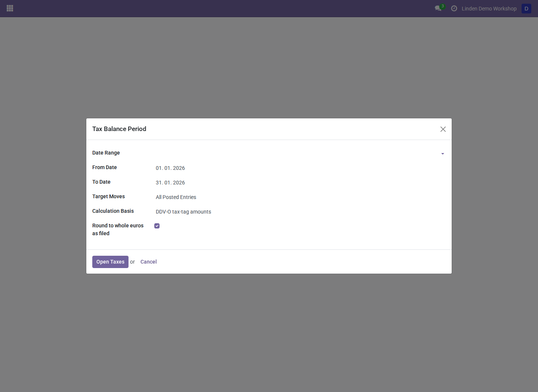The height and width of the screenshot is (392, 538).
Task: Click the Linden Demo Workshop company name
Action: click(x=489, y=8)
